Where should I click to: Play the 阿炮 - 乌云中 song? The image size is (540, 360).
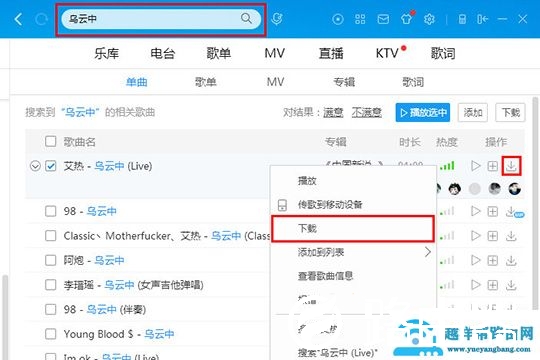[476, 260]
